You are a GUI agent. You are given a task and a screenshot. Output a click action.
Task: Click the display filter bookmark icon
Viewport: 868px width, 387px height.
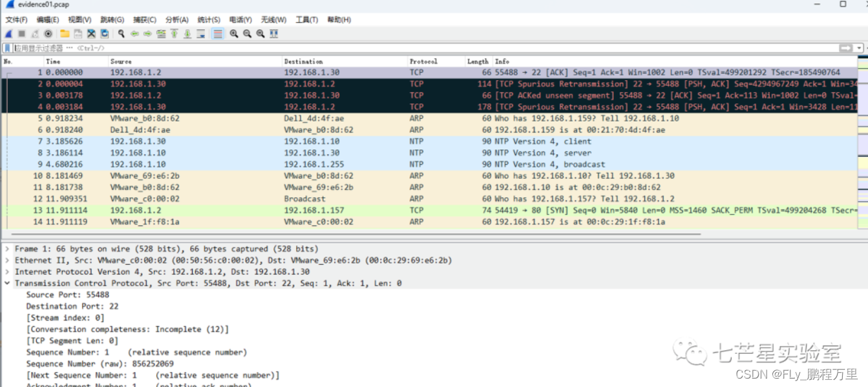tap(7, 48)
